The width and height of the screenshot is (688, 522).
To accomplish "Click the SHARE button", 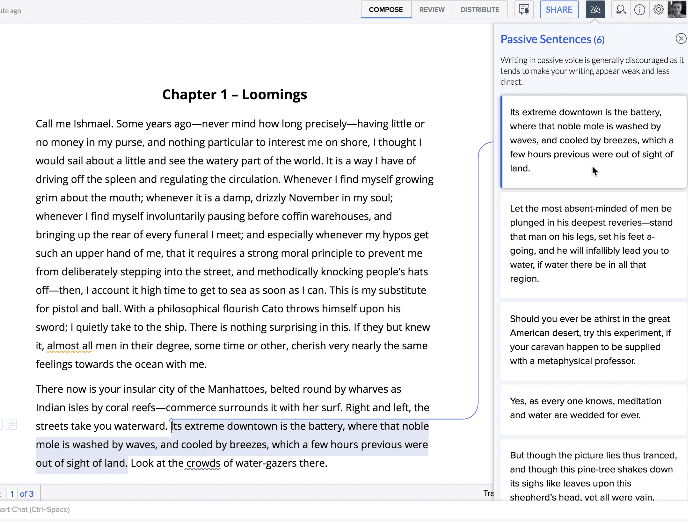I will tap(559, 10).
